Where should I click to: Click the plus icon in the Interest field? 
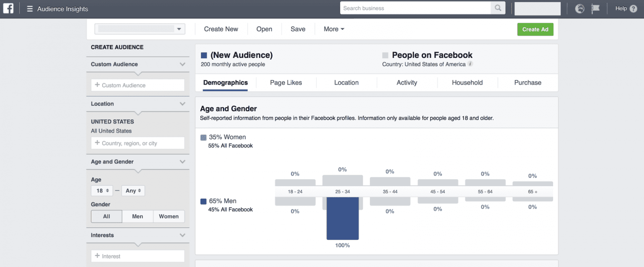tap(97, 256)
